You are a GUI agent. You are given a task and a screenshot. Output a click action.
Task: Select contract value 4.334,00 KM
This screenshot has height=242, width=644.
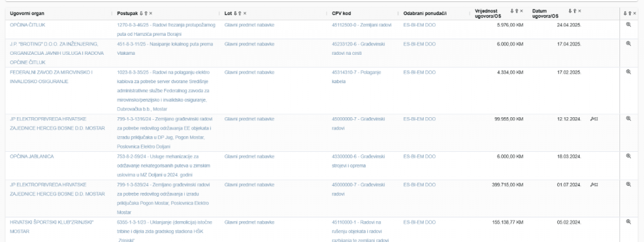[x=510, y=72]
